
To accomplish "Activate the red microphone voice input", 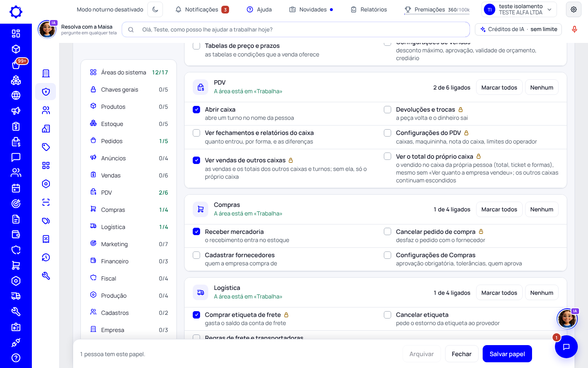I will click(575, 29).
